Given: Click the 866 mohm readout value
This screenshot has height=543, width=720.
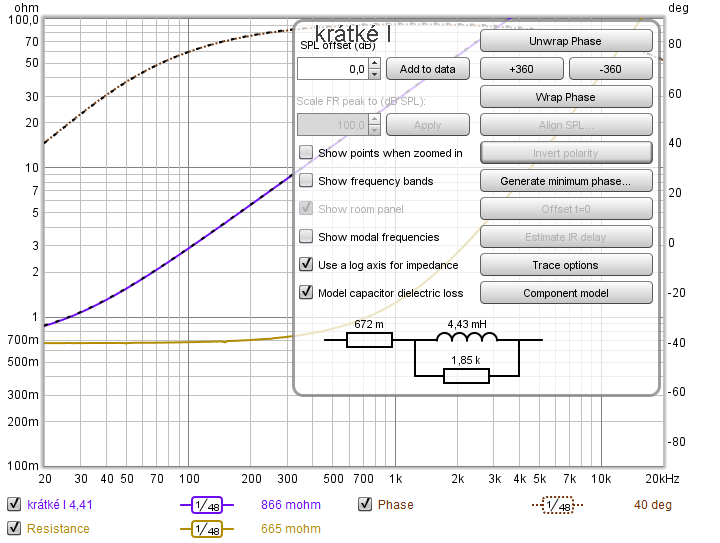Looking at the screenshot, I should click(291, 505).
